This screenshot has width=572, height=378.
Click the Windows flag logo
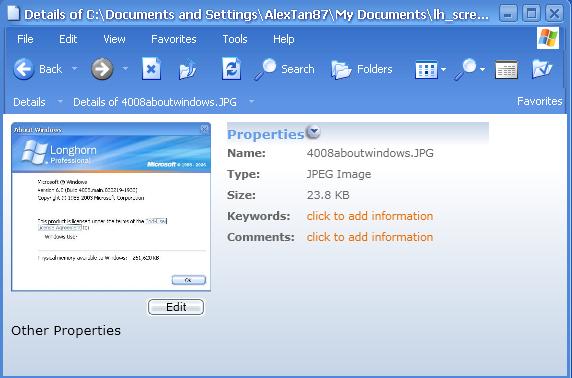(548, 38)
